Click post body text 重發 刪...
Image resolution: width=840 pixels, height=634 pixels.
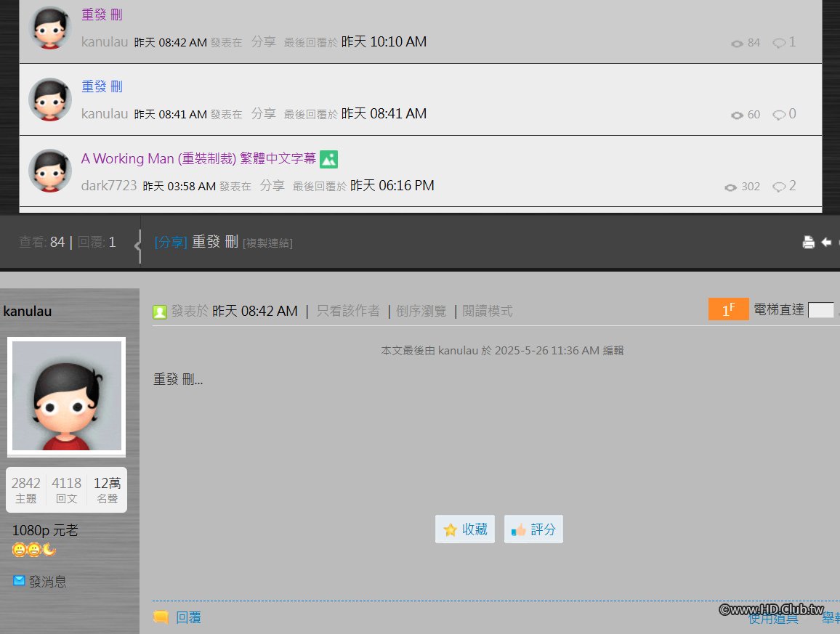[178, 380]
